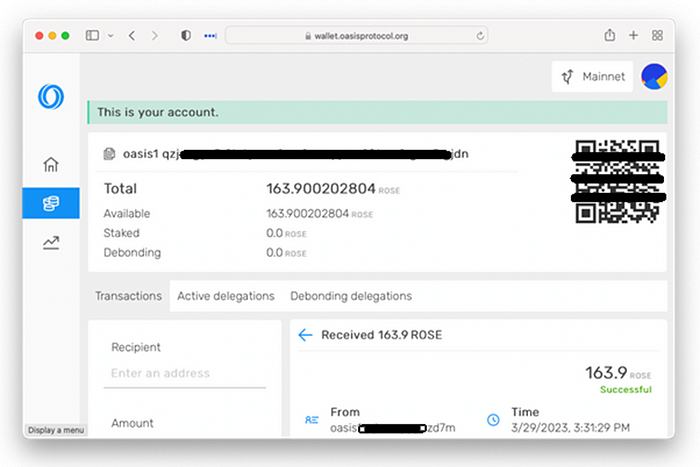The height and width of the screenshot is (467, 700).
Task: Click the Received transaction arrow icon
Action: [305, 335]
